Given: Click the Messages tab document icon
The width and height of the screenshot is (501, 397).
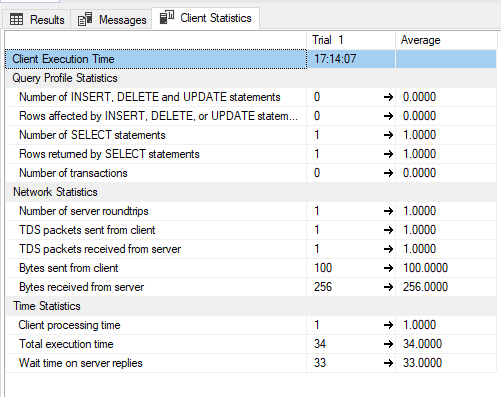Looking at the screenshot, I should tap(85, 19).
